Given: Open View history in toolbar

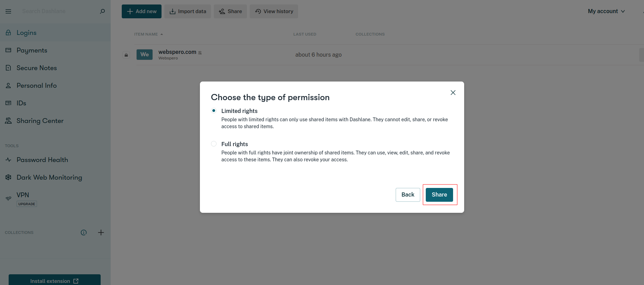Looking at the screenshot, I should coord(274,11).
